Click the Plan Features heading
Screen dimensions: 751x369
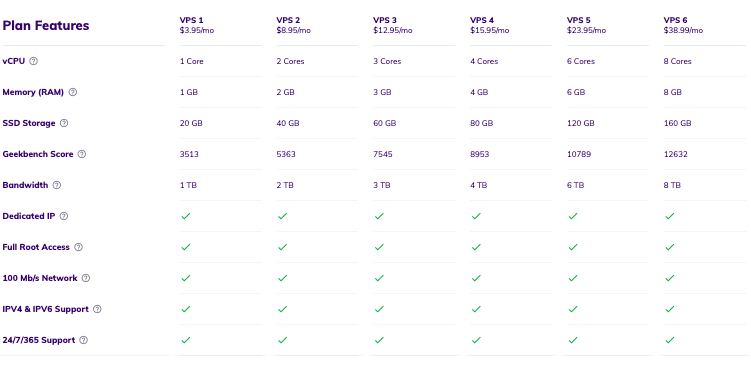click(x=46, y=25)
